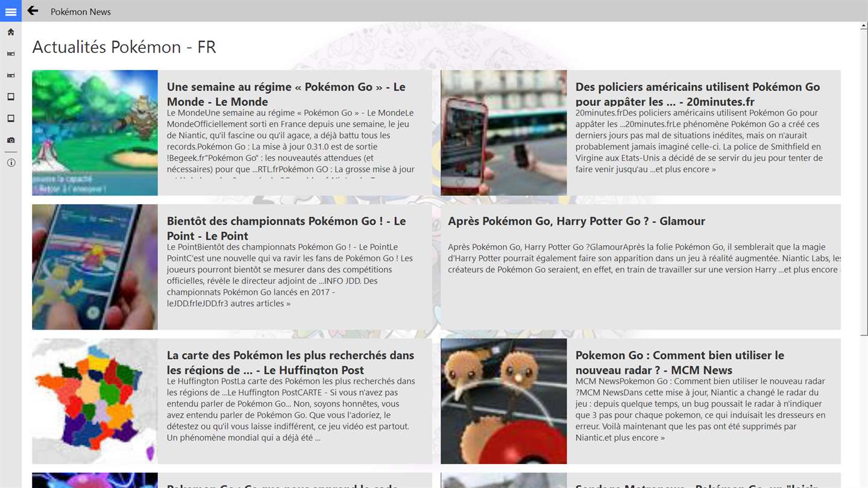The height and width of the screenshot is (488, 868).
Task: Click the Huffington Post map summary text
Action: point(291,410)
